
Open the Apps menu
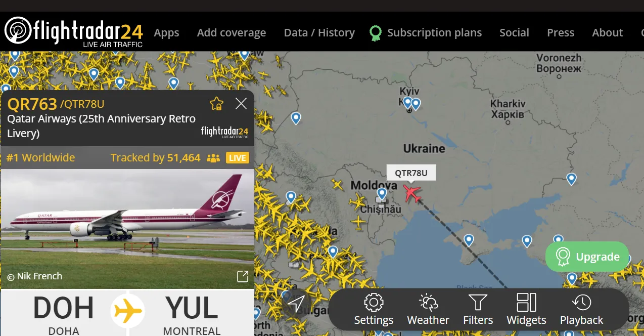click(166, 33)
